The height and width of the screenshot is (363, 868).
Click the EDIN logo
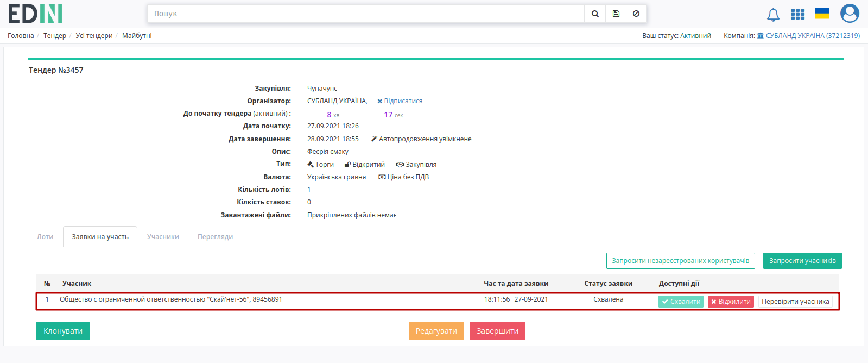click(35, 14)
